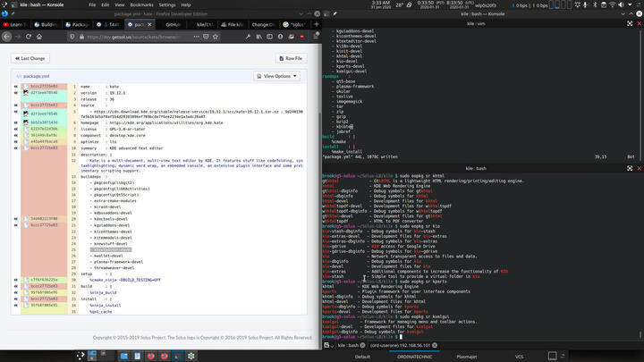The height and width of the screenshot is (362, 644).
Task: Open the Konsole File menu
Action: (x=92, y=5)
